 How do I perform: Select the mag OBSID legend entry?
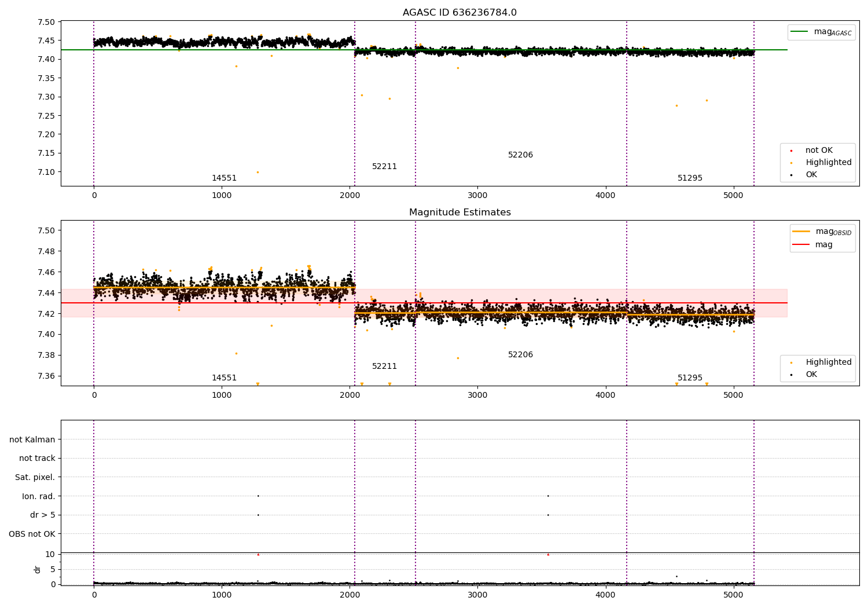tap(822, 232)
